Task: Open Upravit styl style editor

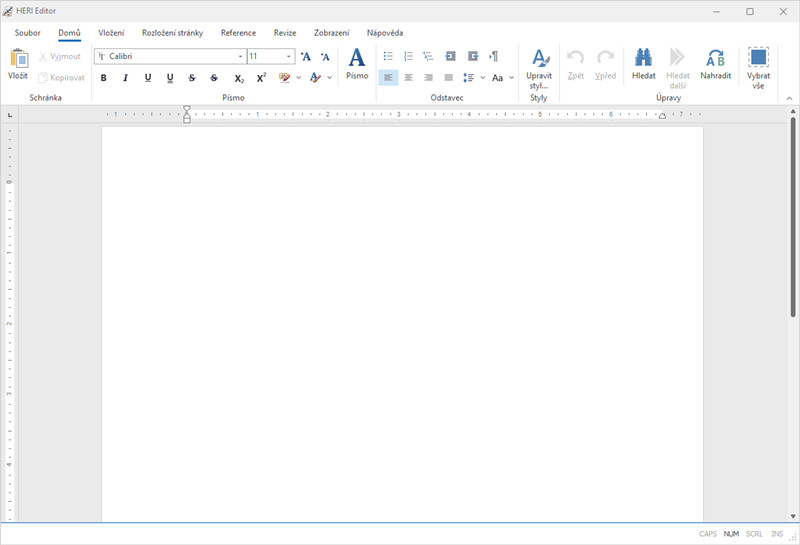Action: point(539,68)
